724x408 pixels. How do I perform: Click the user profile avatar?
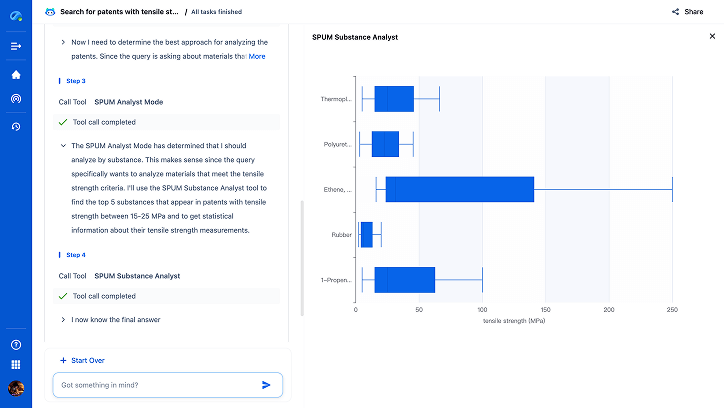pos(16,388)
